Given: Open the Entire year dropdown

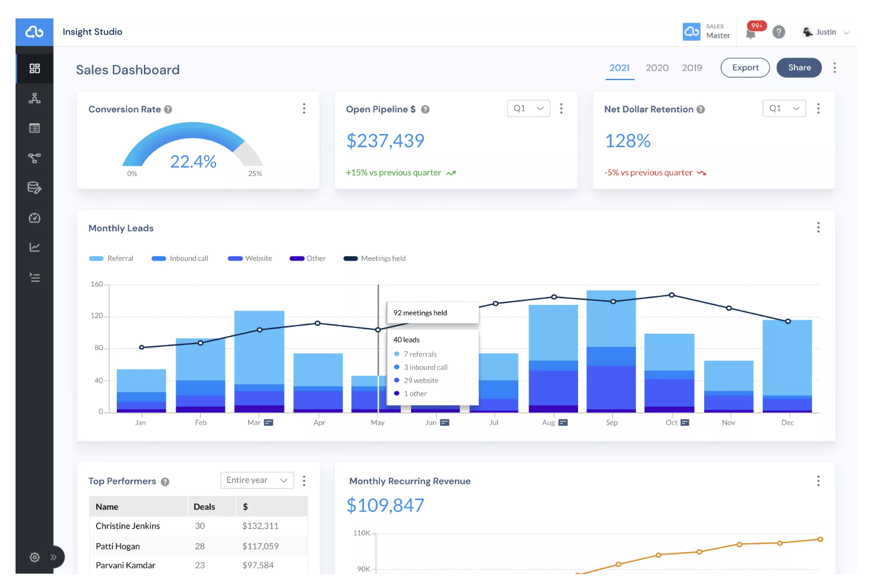Looking at the screenshot, I should coord(257,480).
